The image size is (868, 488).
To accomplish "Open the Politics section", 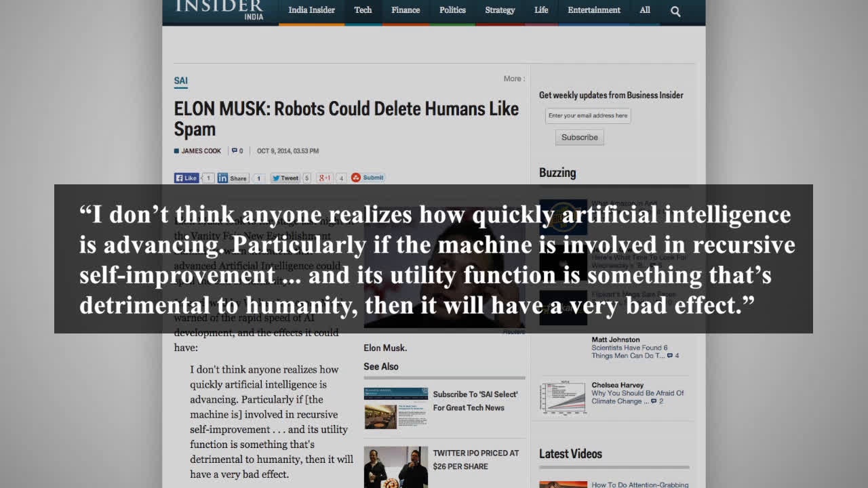I will tap(452, 10).
